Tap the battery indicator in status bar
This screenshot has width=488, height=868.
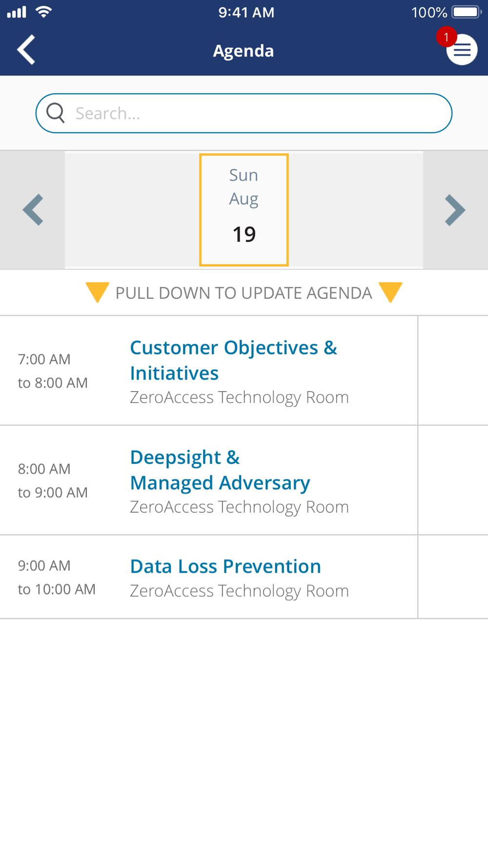[x=467, y=12]
